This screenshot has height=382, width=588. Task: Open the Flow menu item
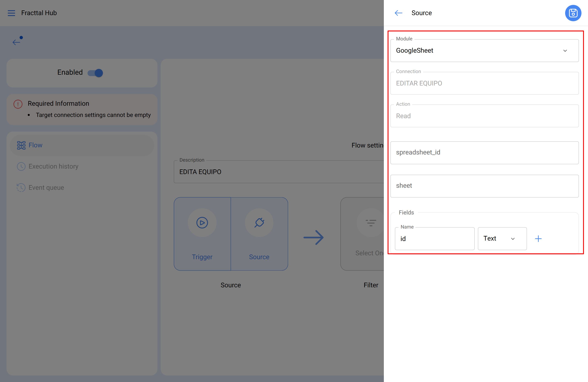point(36,145)
